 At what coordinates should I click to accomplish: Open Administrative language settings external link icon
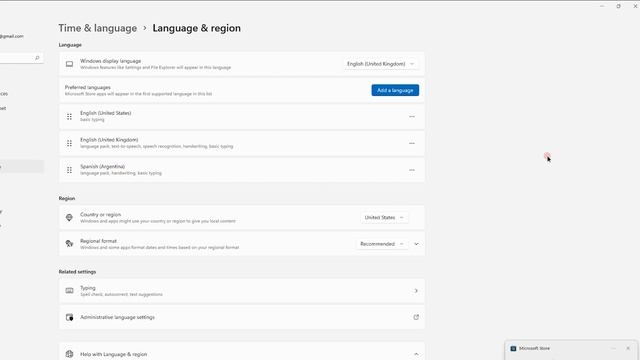coord(416,317)
